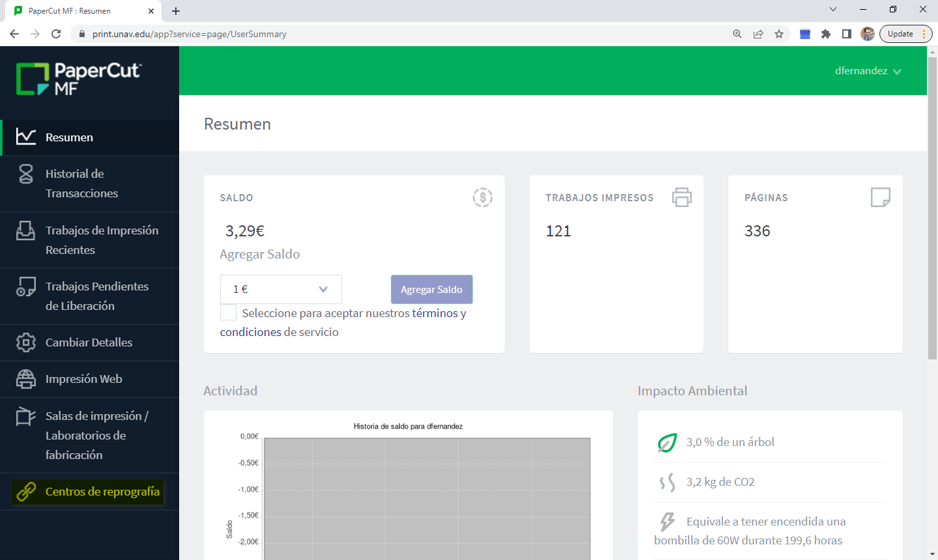Screen dimensions: 938x560
Task: Click the printer icon in Trabajos Impresos card
Action: pyautogui.click(x=682, y=197)
